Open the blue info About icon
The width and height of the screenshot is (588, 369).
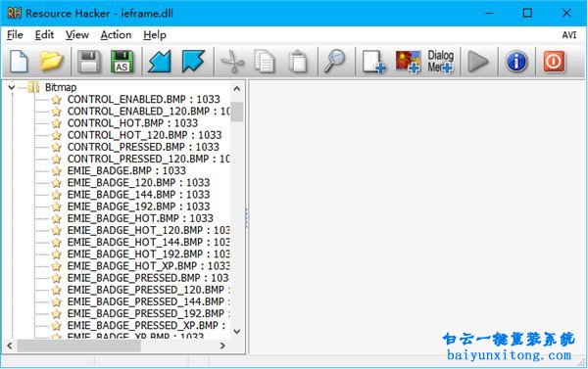[516, 61]
